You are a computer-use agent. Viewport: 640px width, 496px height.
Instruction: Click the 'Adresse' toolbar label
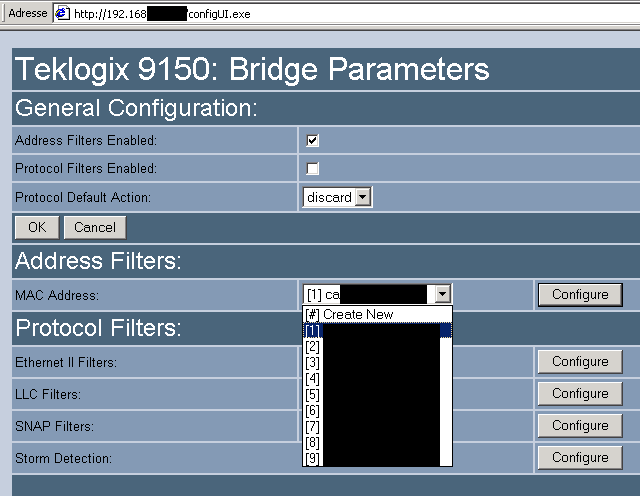point(28,13)
